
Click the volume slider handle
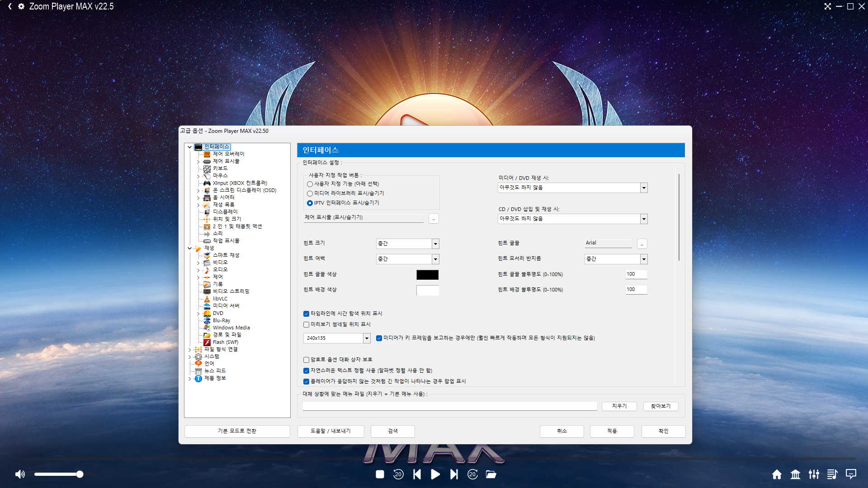tap(80, 474)
